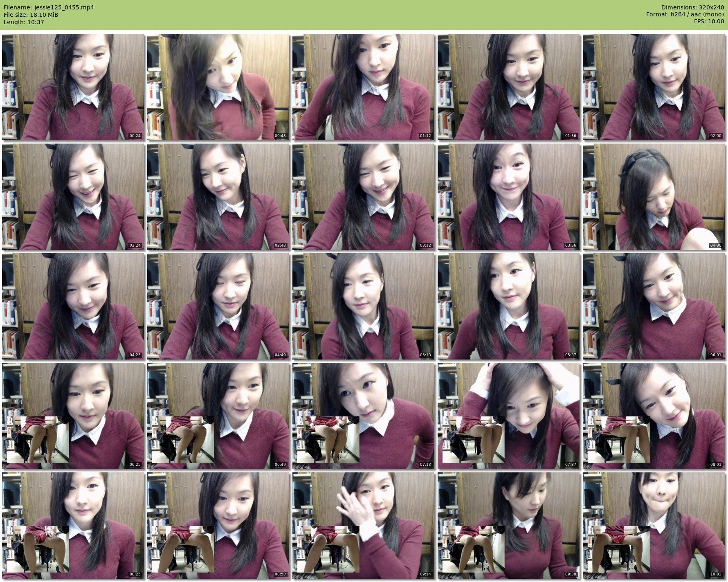Image resolution: width=728 pixels, height=582 pixels.
Task: Select the thumbnail stamped 00:24
Action: pos(73,87)
